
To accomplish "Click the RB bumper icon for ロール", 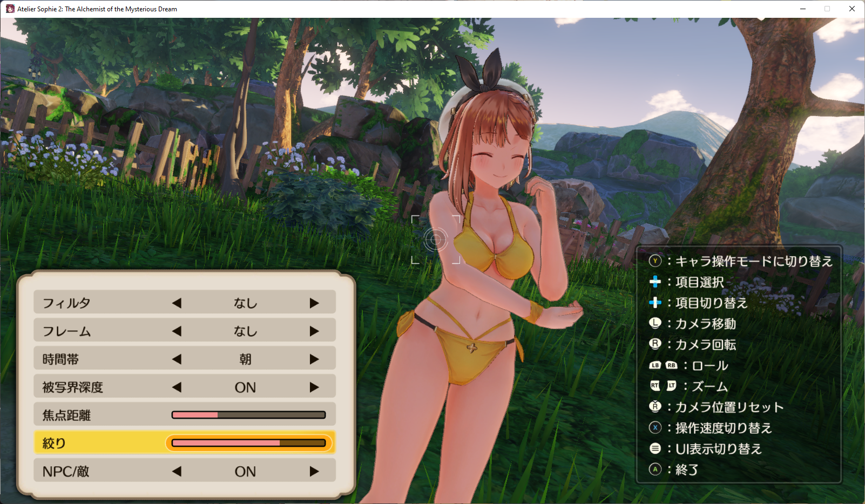I will [x=671, y=365].
